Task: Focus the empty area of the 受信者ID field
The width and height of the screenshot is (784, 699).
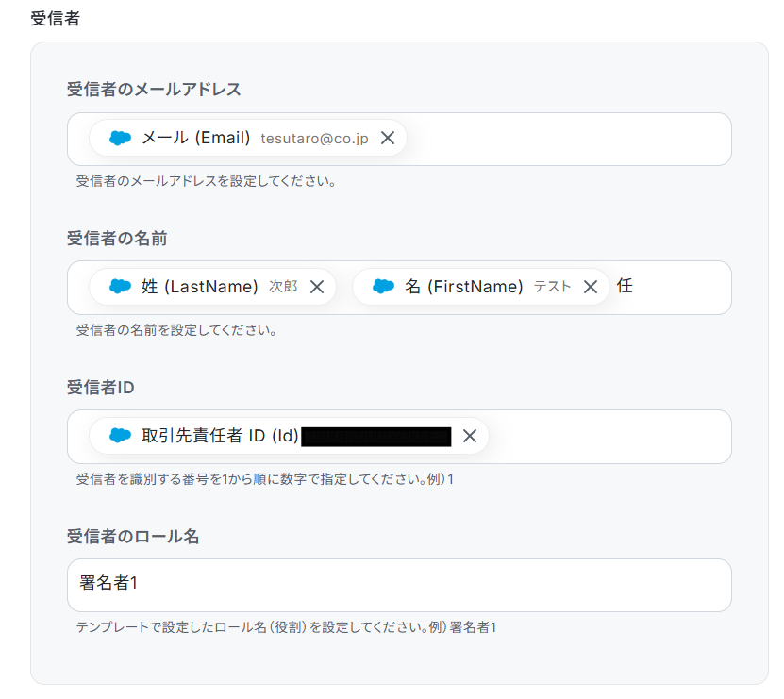Action: pyautogui.click(x=610, y=437)
